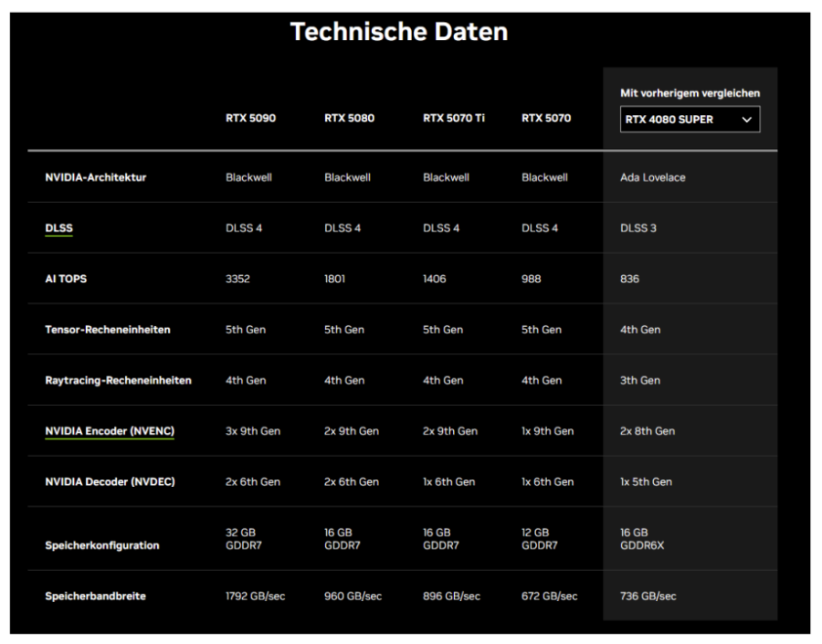Select the 2x 8th Gen encoder cell
The height and width of the screenshot is (644, 822).
[x=648, y=431]
